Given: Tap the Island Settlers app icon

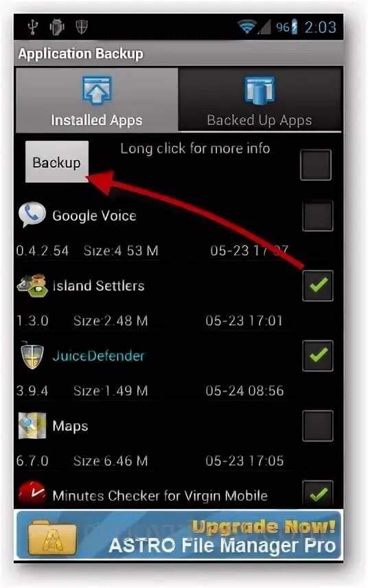Looking at the screenshot, I should click(x=32, y=285).
